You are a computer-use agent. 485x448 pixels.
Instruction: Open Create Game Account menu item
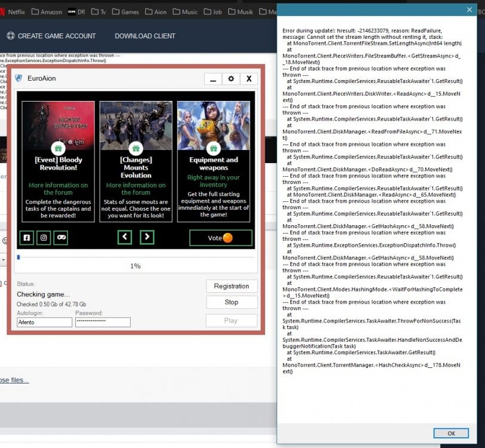pos(51,36)
